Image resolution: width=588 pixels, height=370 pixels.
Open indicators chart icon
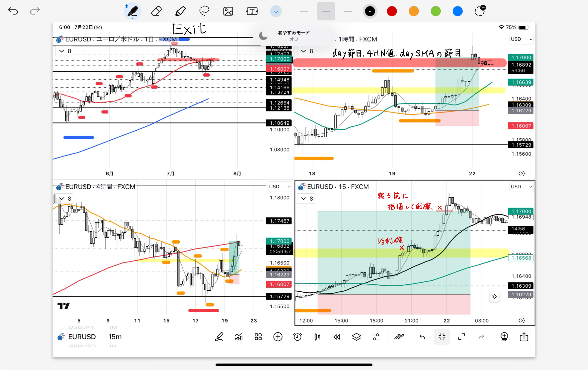(238, 337)
